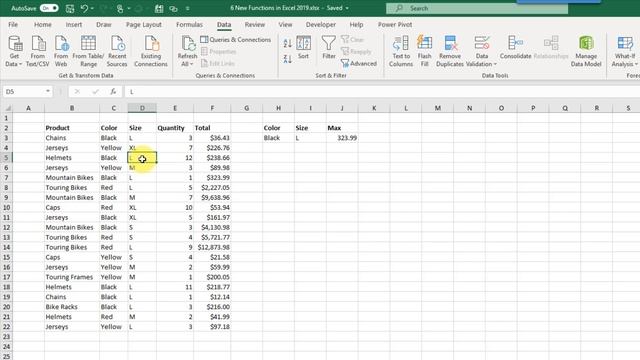
Task: Switch to the Insert tab
Action: click(x=74, y=24)
